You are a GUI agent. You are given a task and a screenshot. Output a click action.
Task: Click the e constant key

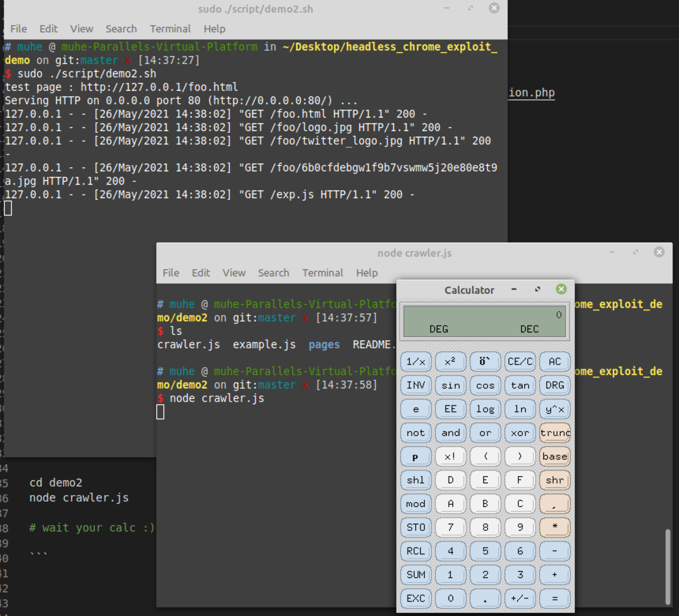(416, 409)
